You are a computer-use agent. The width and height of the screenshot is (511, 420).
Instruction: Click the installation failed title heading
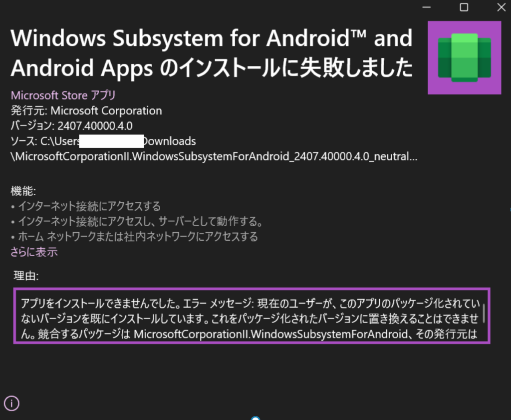[212, 53]
